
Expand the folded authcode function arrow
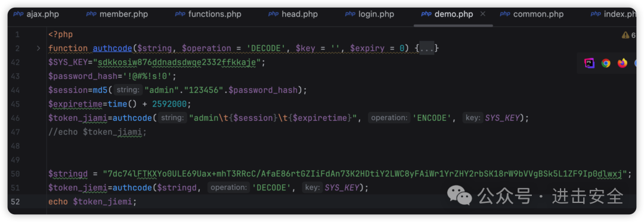pos(39,48)
